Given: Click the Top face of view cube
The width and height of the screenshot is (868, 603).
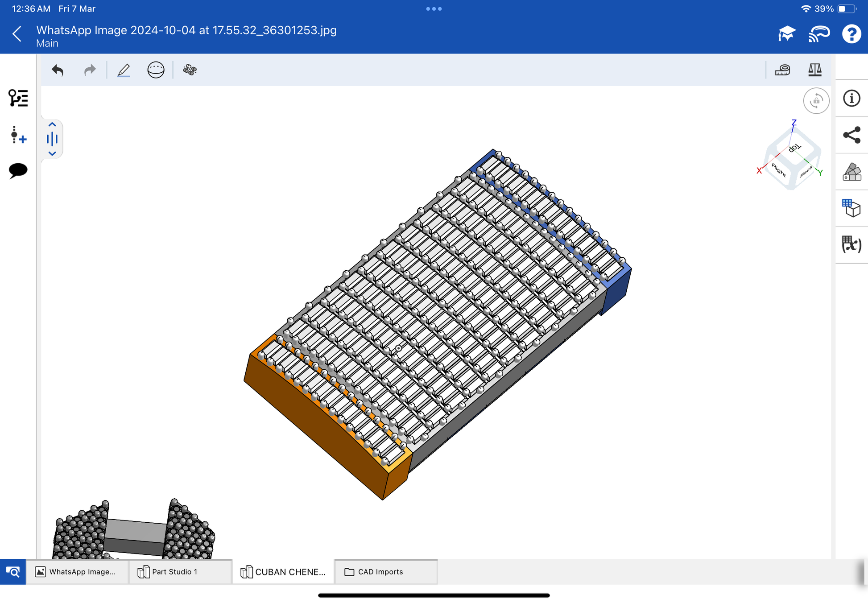Looking at the screenshot, I should (794, 148).
